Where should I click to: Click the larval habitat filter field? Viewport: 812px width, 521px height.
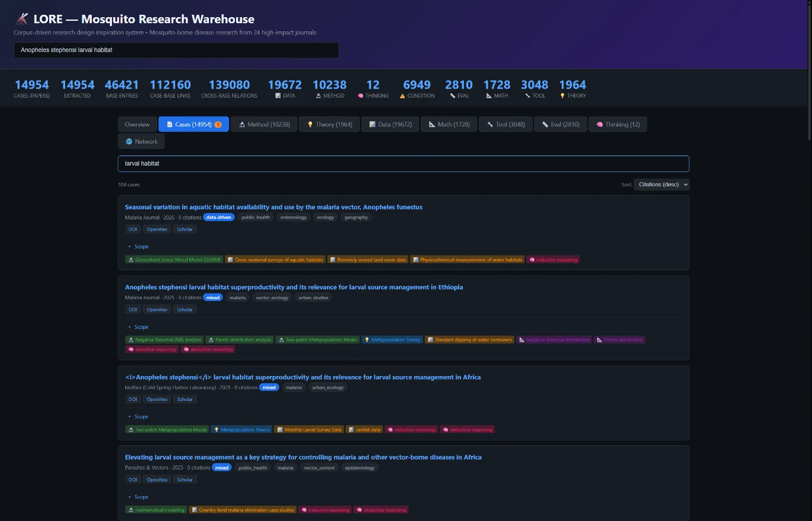pyautogui.click(x=404, y=164)
